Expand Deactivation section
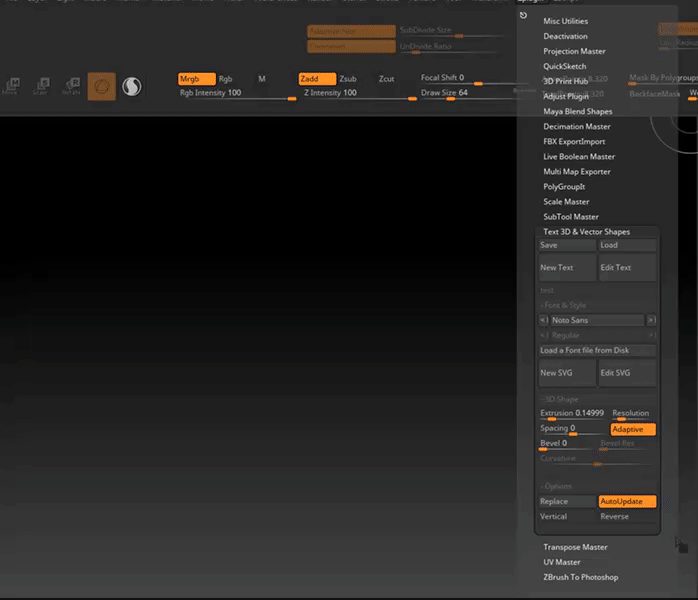The image size is (698, 600). (x=565, y=36)
